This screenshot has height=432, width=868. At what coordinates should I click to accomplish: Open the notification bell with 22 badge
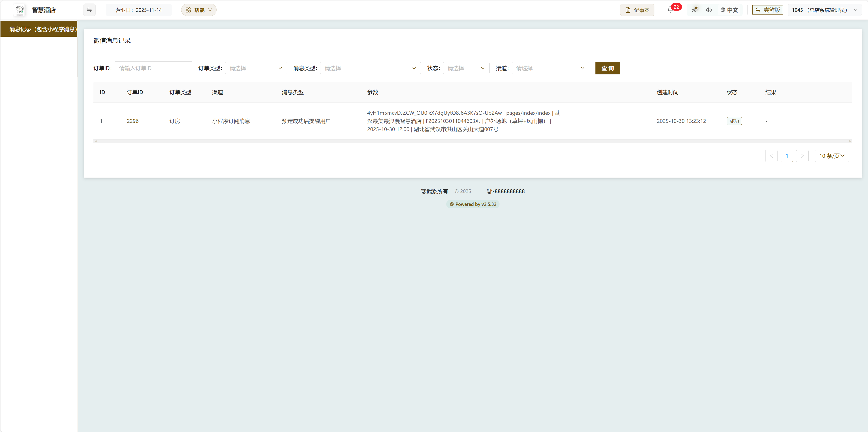[670, 10]
